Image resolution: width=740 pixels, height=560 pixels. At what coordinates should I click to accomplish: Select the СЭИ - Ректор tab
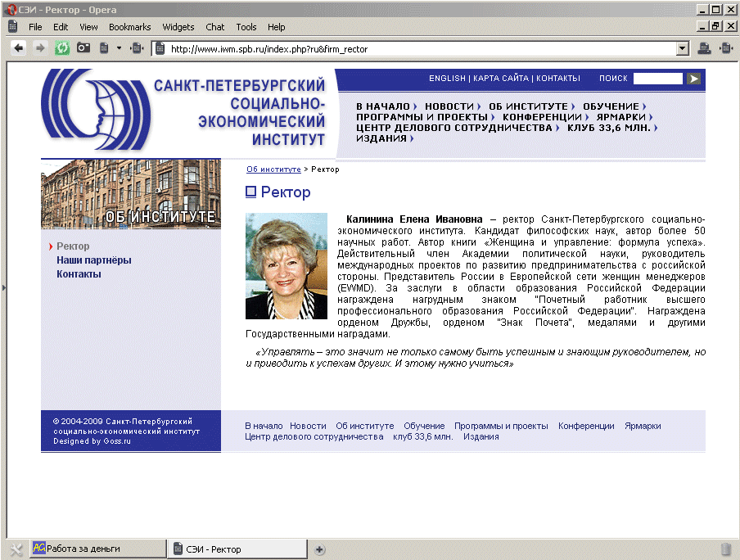pyautogui.click(x=238, y=549)
